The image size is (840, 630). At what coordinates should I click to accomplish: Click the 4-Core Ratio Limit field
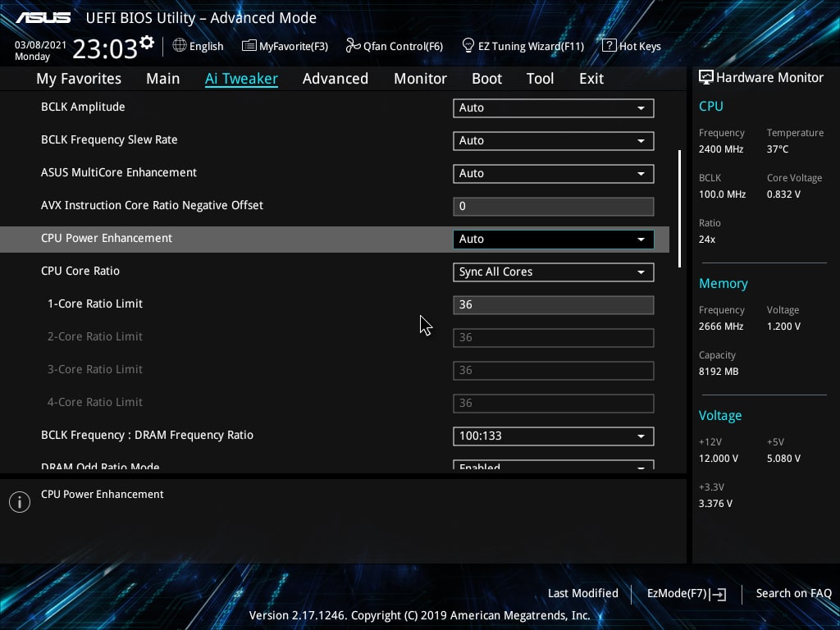tap(554, 404)
